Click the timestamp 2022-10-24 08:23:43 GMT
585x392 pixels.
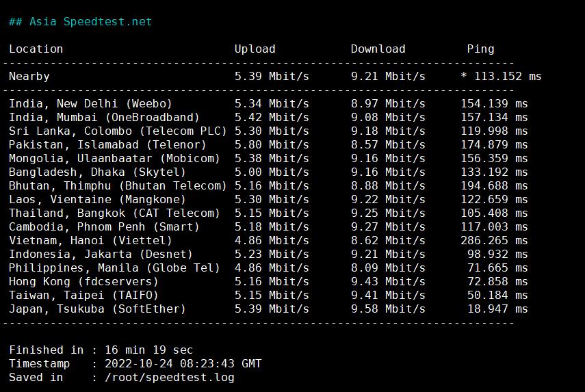[183, 364]
